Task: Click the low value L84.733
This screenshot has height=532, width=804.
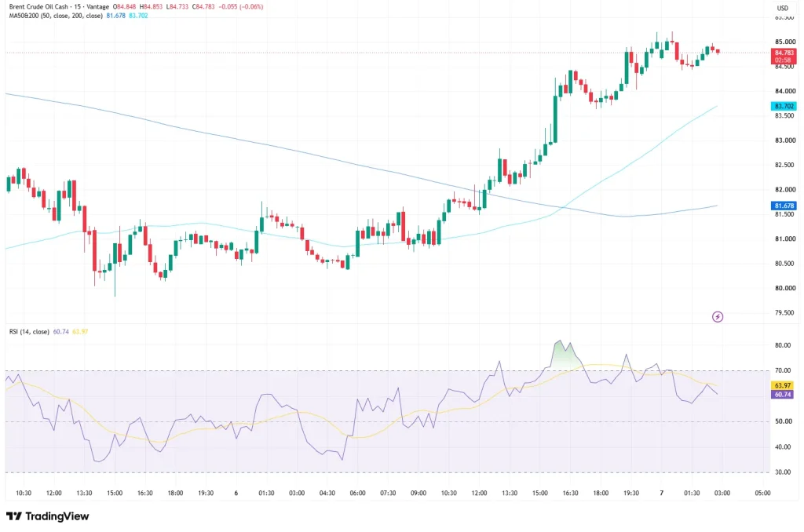Action: click(178, 6)
